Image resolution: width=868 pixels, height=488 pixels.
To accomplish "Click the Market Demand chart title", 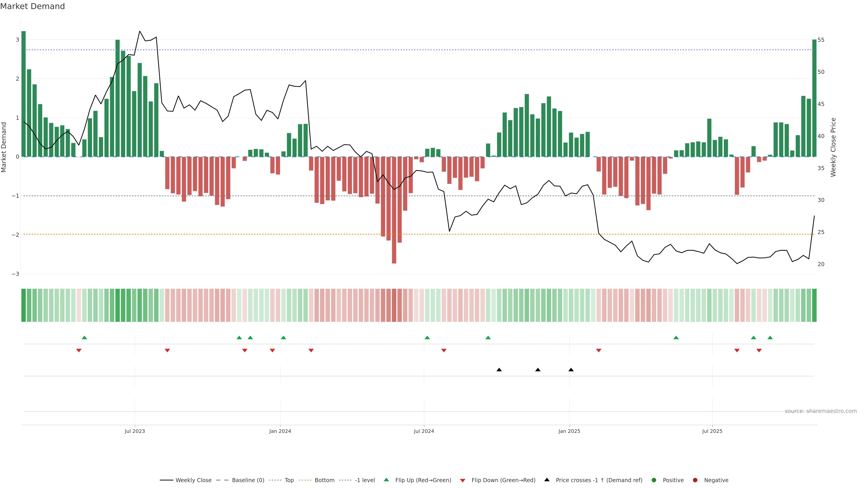I will click(x=32, y=6).
